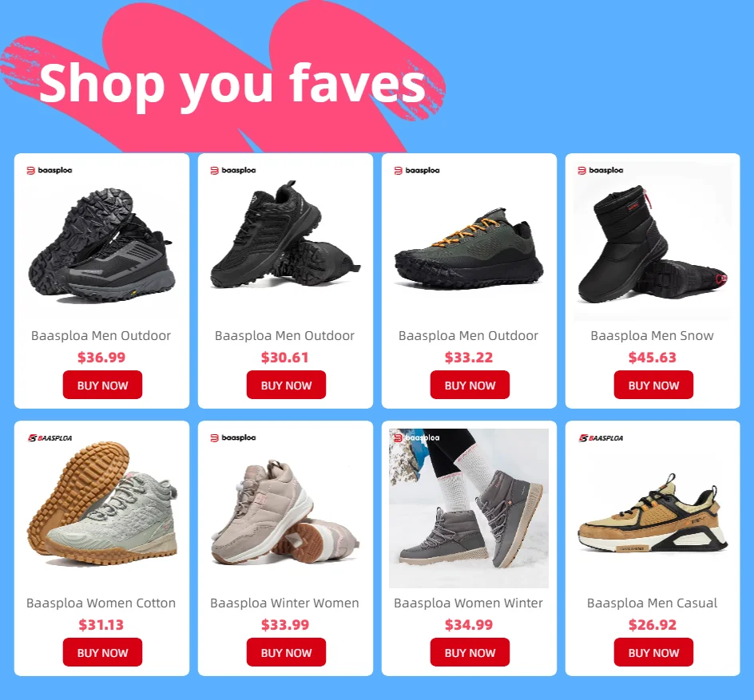The image size is (754, 700).
Task: Open the black mesh outdoor shoe image
Action: pyautogui.click(x=286, y=235)
